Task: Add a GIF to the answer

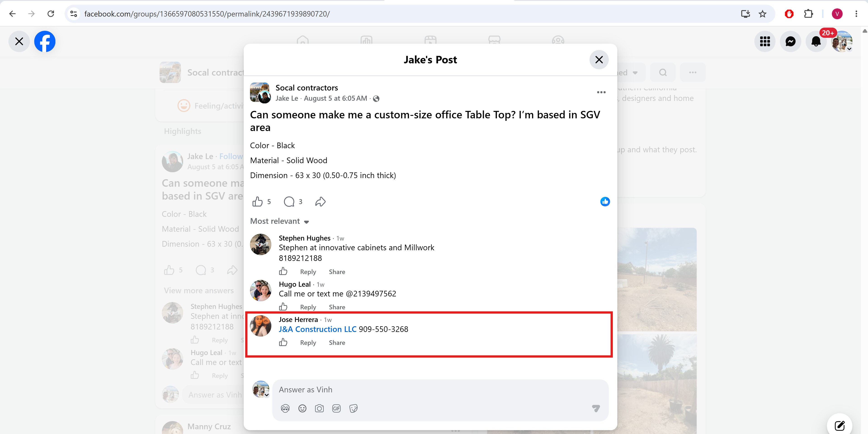Action: pyautogui.click(x=336, y=409)
